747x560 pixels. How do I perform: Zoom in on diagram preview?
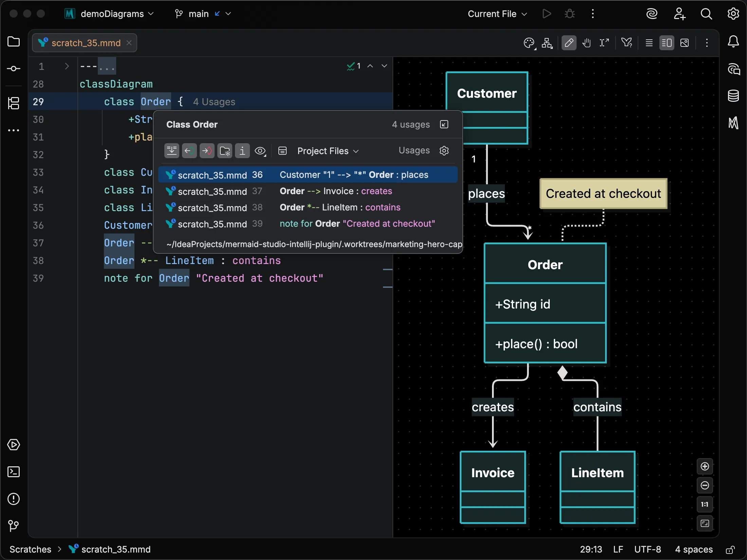(705, 466)
